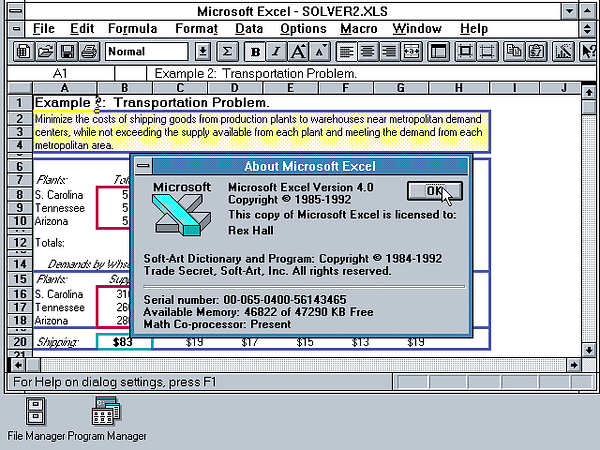Click the New Worksheet toolbar icon

pos(23,51)
